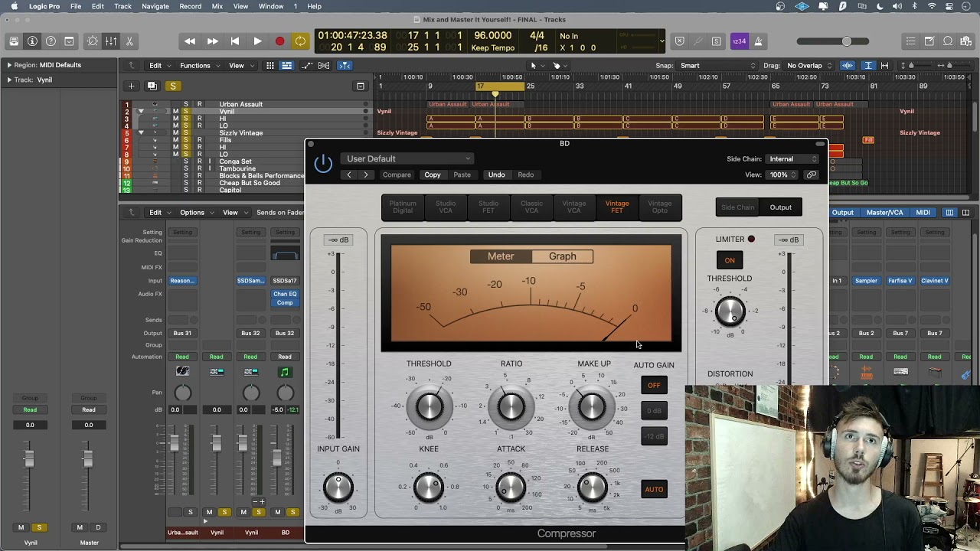The width and height of the screenshot is (980, 551).
Task: Open the Note Pads button
Action: point(929,41)
